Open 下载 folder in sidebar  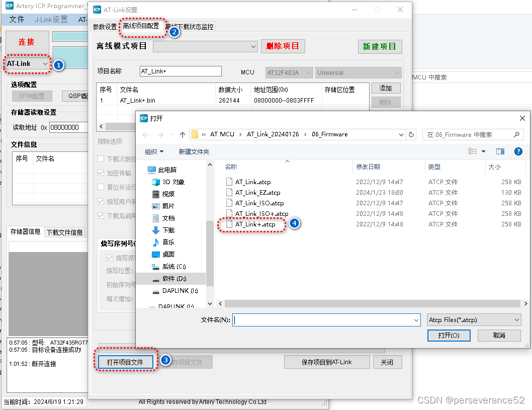point(163,230)
